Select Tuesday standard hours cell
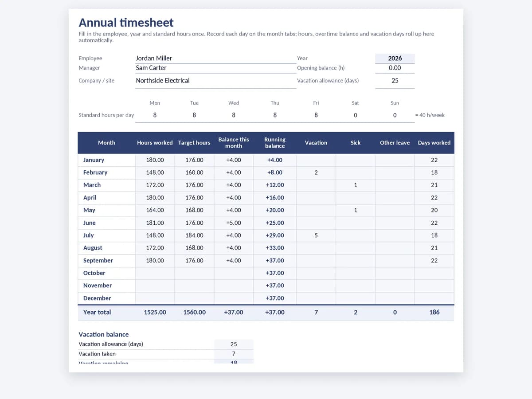The width and height of the screenshot is (532, 399). pos(194,115)
